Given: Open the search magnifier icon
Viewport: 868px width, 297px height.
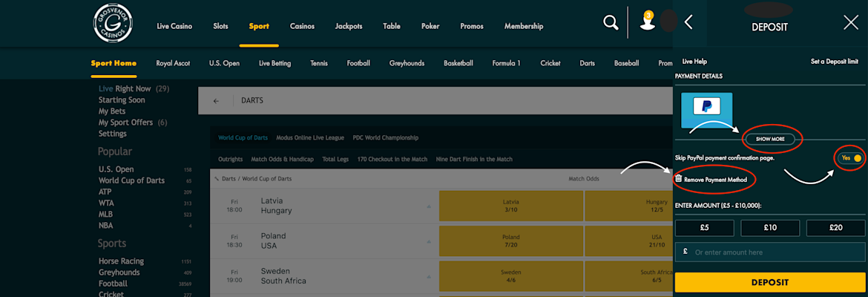Looking at the screenshot, I should tap(611, 23).
